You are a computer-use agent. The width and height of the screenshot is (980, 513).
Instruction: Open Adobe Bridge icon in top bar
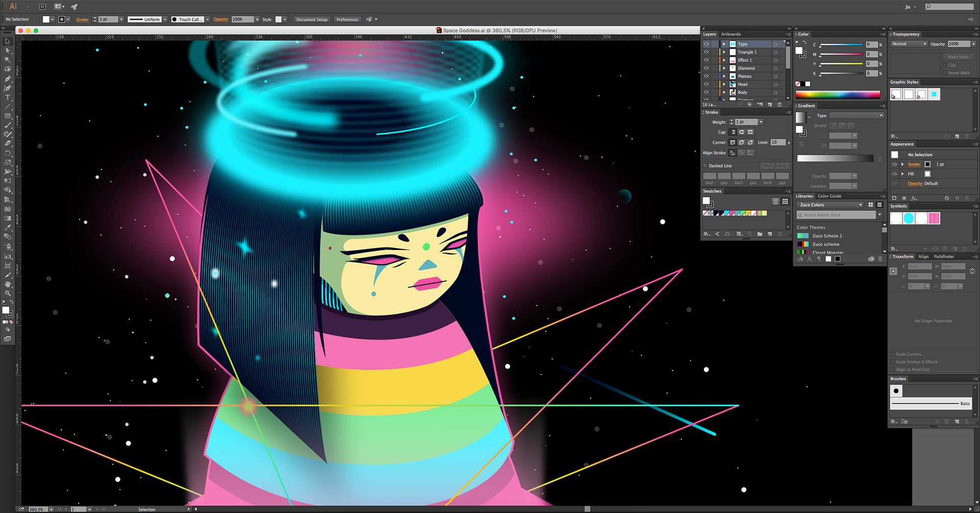pyautogui.click(x=29, y=7)
